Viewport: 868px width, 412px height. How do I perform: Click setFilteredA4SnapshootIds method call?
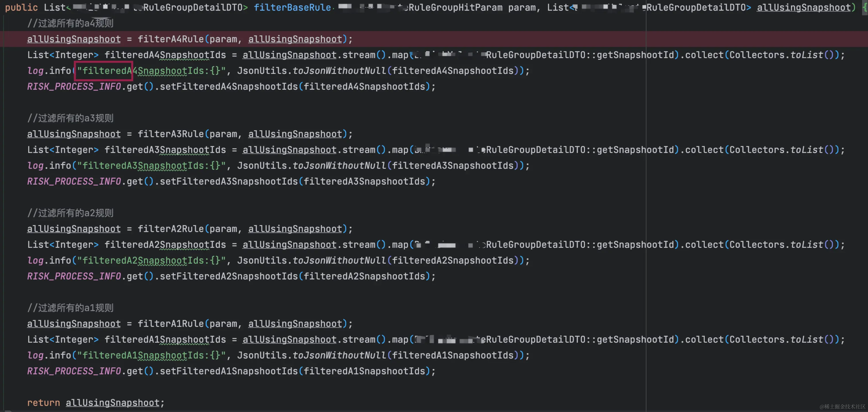tap(228, 87)
